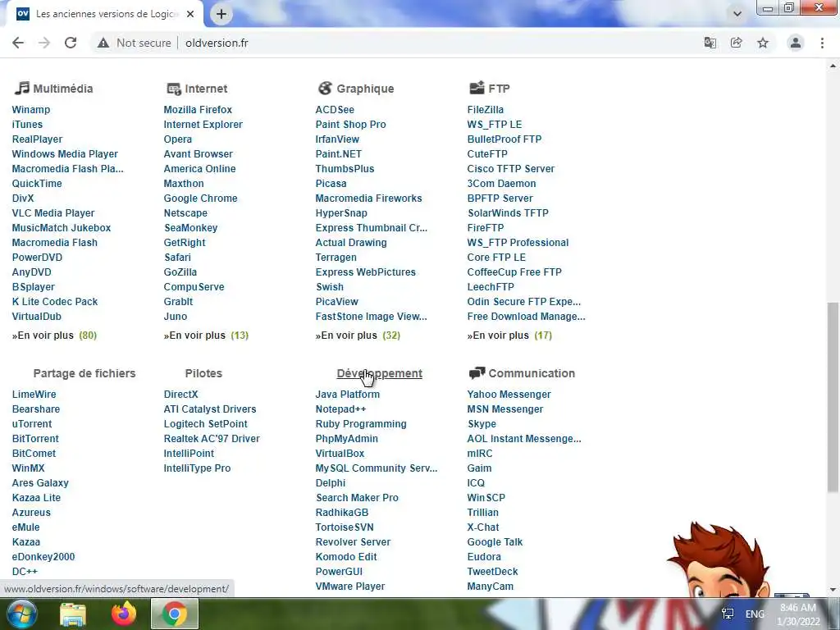Open the Chrome profile avatar icon
This screenshot has height=630, width=840.
click(796, 43)
